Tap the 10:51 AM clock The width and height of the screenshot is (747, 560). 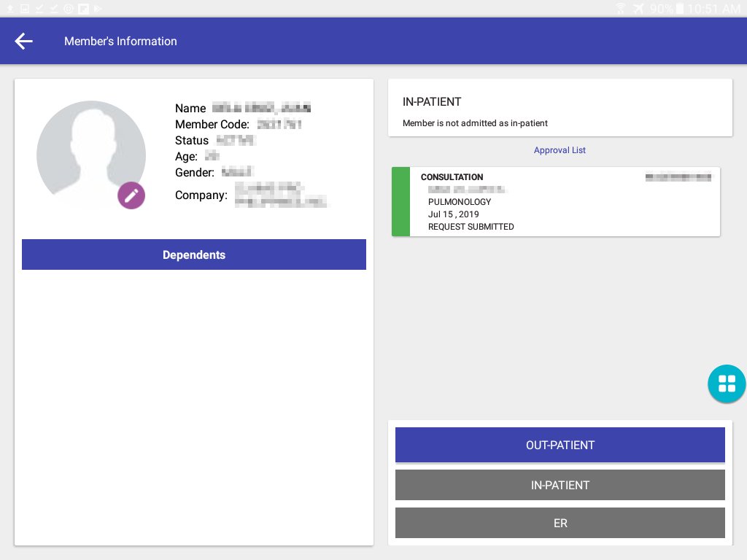(x=713, y=9)
